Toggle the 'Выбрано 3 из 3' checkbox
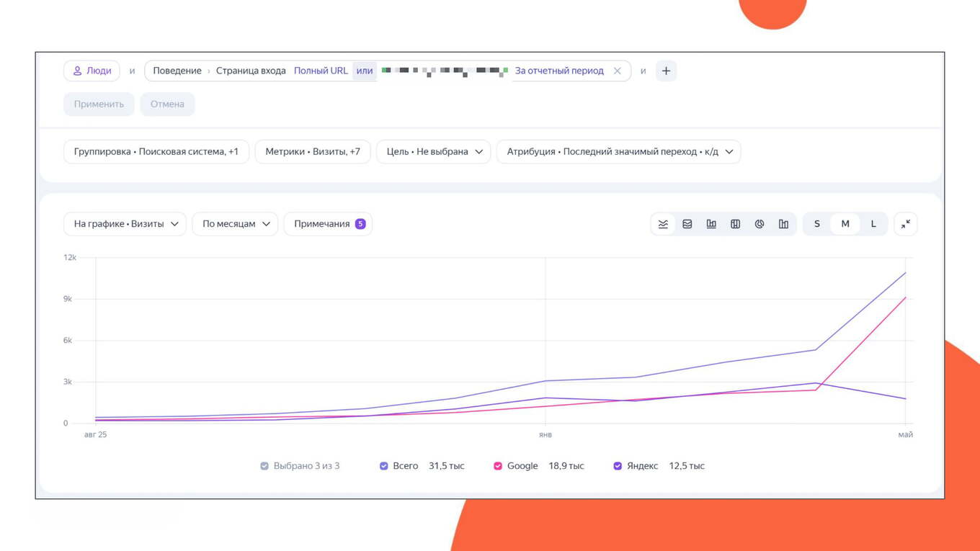The width and height of the screenshot is (980, 551). pos(264,466)
